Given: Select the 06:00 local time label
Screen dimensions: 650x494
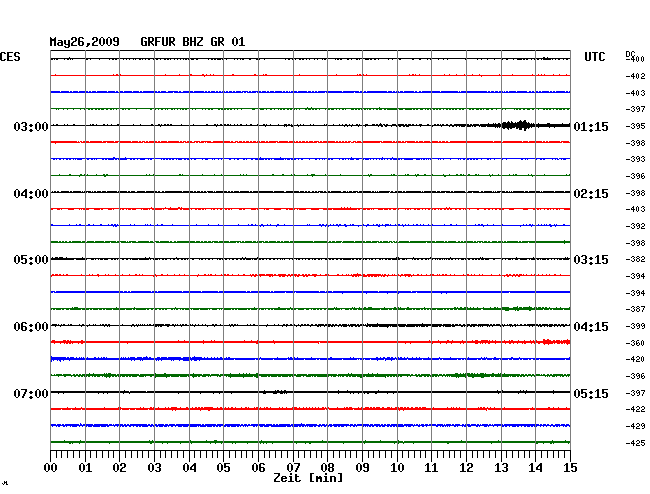Looking at the screenshot, I should coord(31,327).
